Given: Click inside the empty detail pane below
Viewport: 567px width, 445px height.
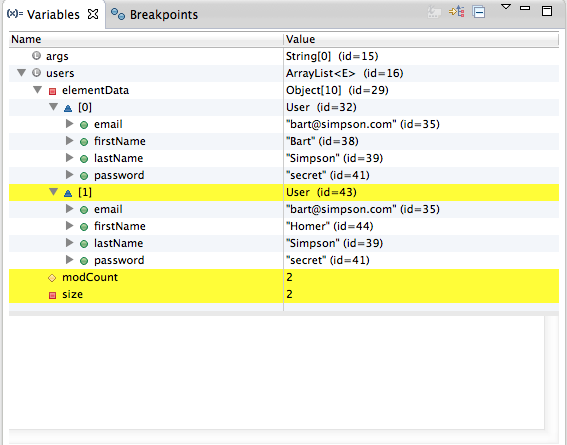Looking at the screenshot, I should pos(277,372).
